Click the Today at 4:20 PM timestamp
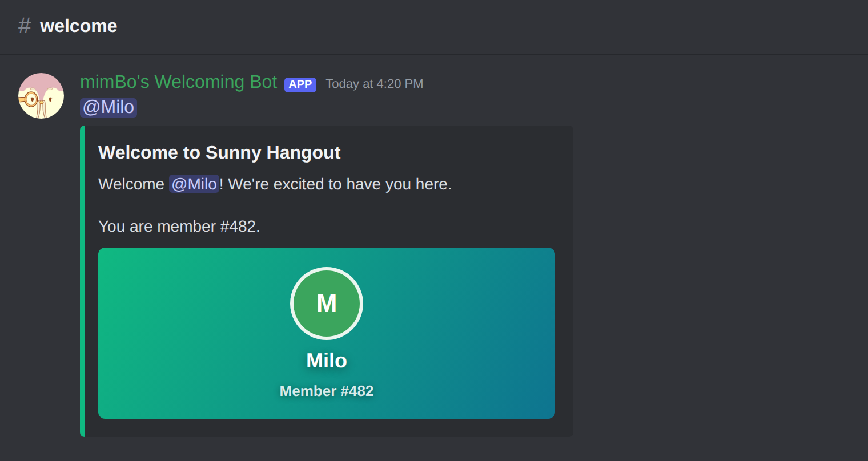Screen dimensions: 868x461 coord(375,84)
